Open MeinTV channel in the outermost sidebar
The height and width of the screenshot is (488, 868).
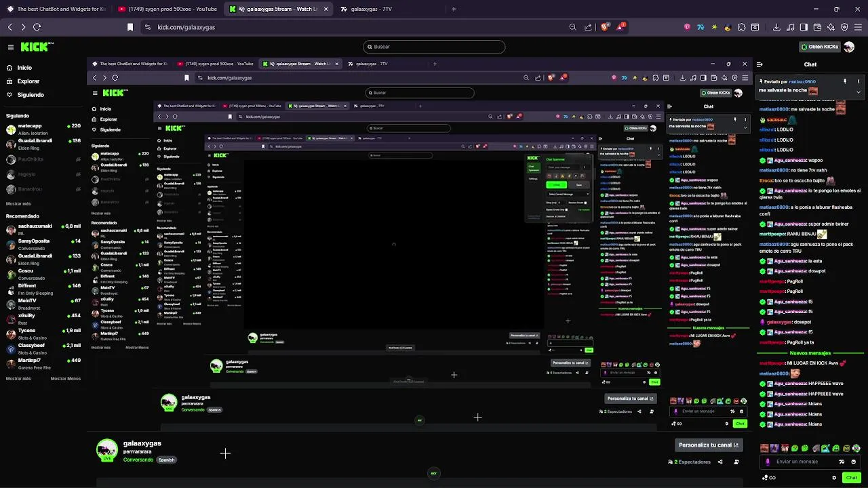(43, 304)
